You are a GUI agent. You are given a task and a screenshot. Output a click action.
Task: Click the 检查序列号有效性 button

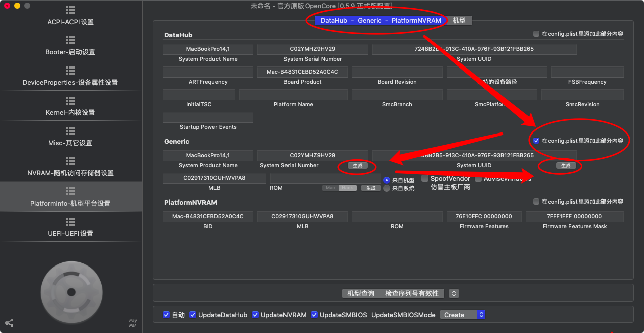412,293
